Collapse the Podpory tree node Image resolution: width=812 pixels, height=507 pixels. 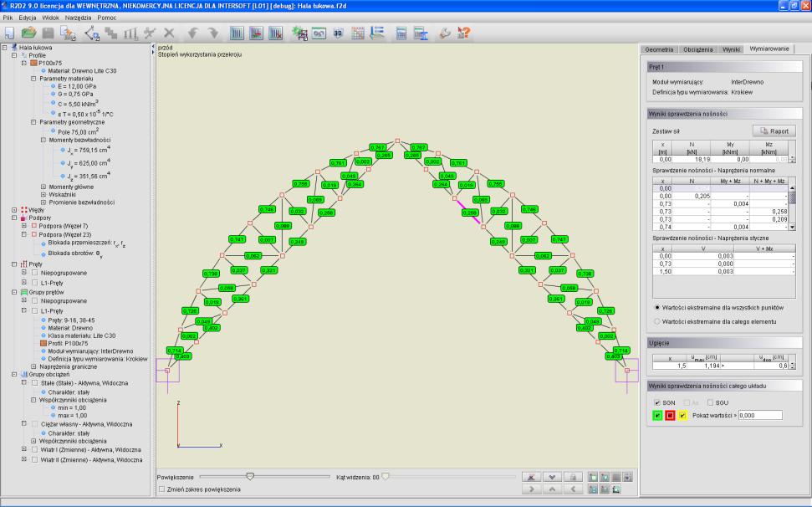(x=14, y=218)
